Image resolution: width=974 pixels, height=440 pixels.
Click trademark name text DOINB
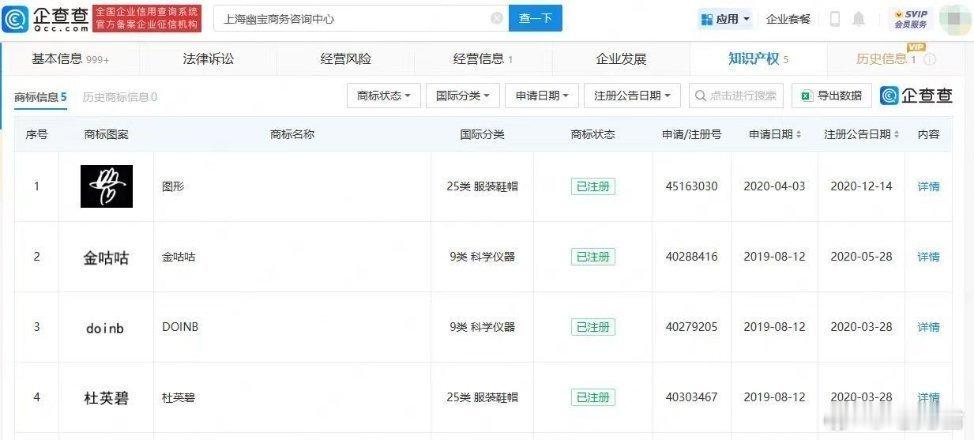[180, 327]
